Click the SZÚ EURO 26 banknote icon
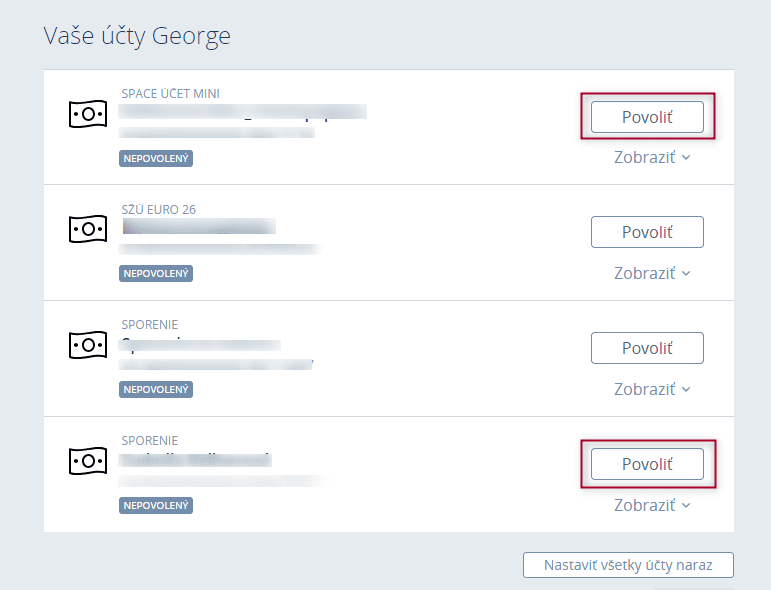 (x=87, y=229)
